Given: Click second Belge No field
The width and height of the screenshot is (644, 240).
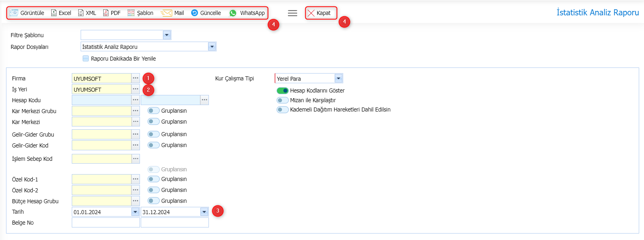Looking at the screenshot, I should coord(175,223).
